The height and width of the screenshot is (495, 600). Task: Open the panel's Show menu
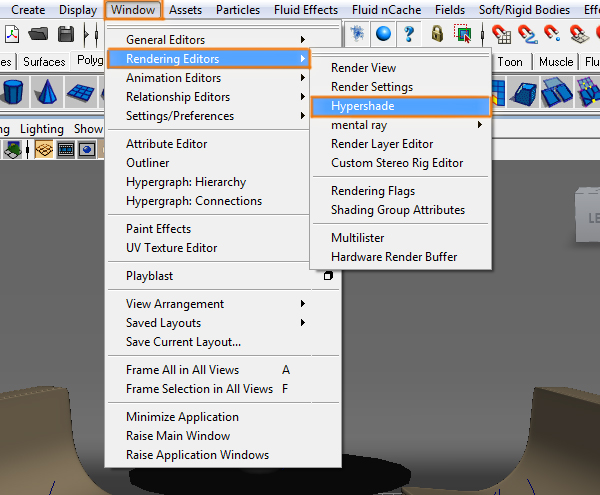tap(88, 129)
